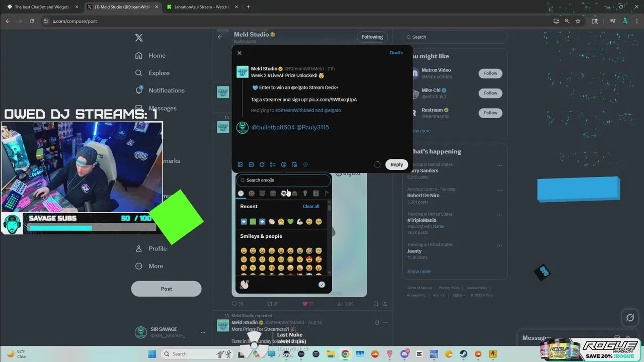
Task: Open the schedule post icon
Action: click(294, 164)
